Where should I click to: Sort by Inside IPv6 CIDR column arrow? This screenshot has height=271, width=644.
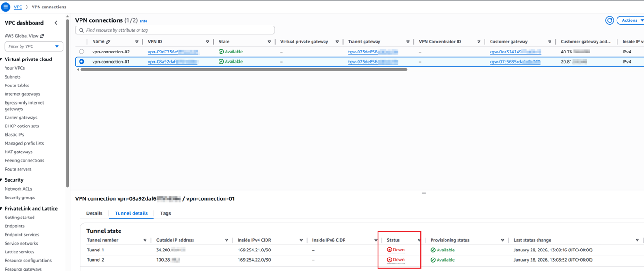click(x=376, y=240)
